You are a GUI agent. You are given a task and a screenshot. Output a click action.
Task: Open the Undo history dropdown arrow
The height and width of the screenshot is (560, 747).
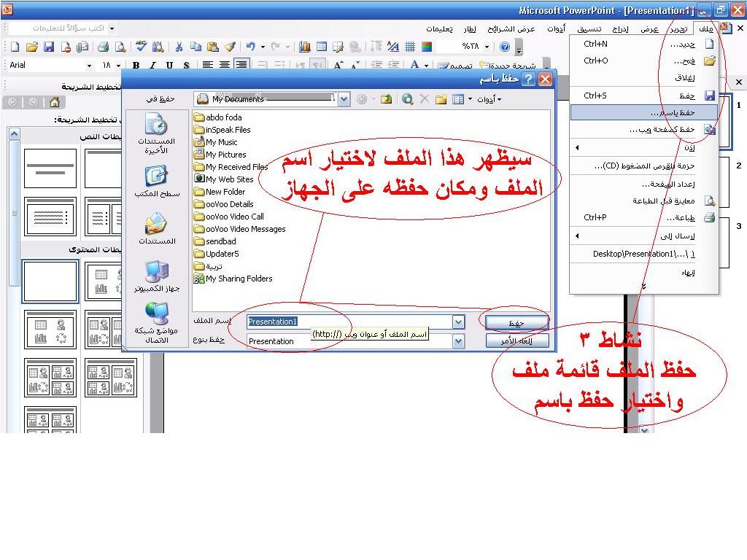click(263, 47)
